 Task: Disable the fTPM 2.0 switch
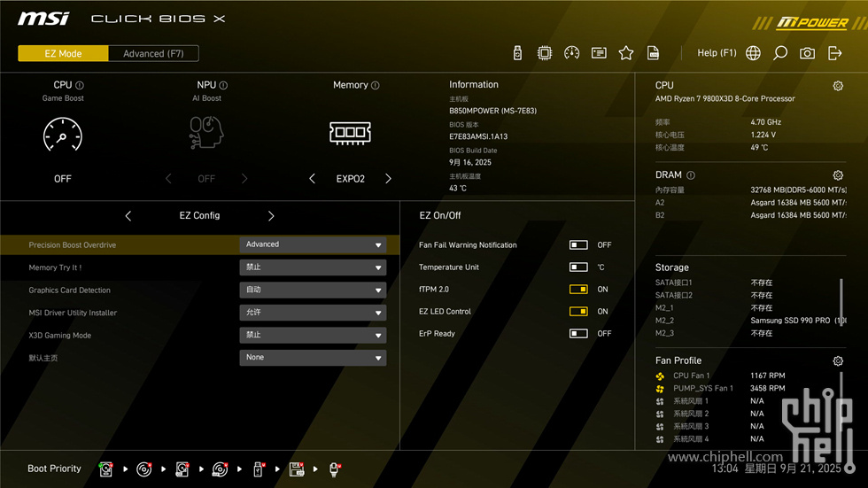578,290
